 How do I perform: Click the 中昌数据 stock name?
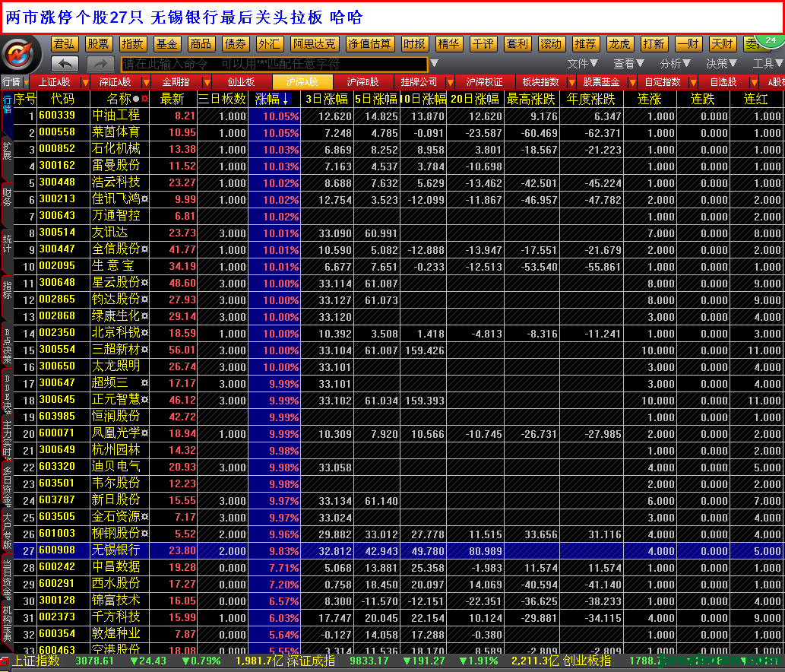(116, 566)
